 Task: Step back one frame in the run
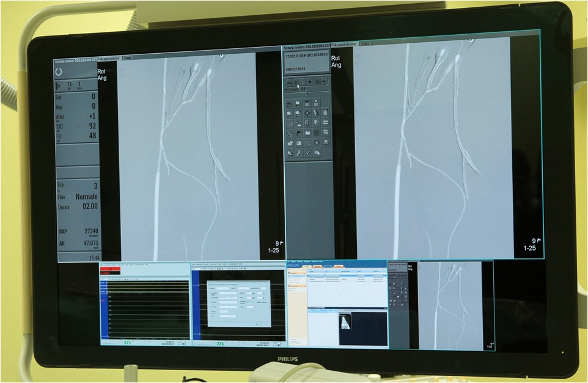pos(296,82)
